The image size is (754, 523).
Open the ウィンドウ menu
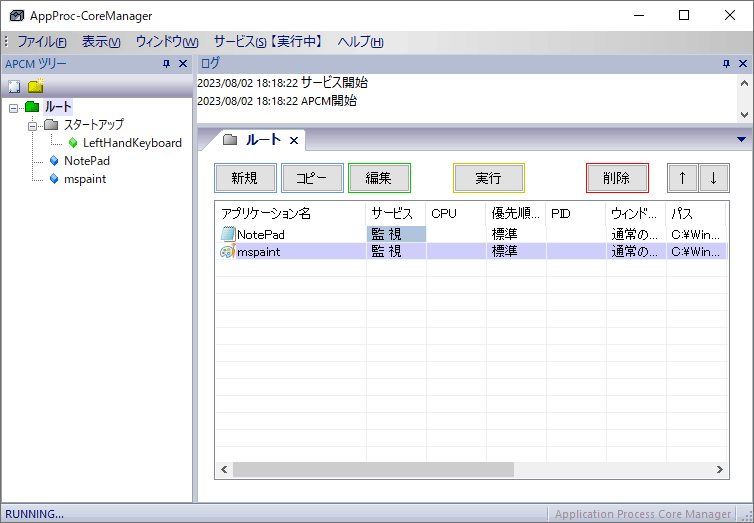pos(167,42)
